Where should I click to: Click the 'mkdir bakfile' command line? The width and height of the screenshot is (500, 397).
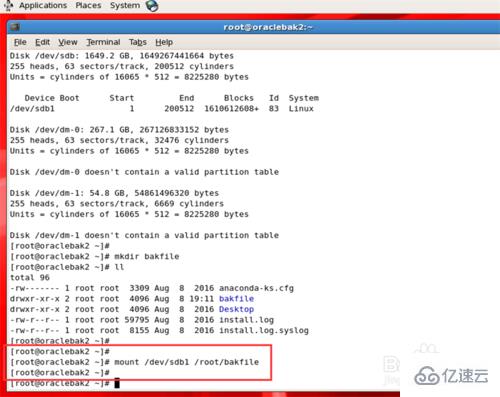95,256
